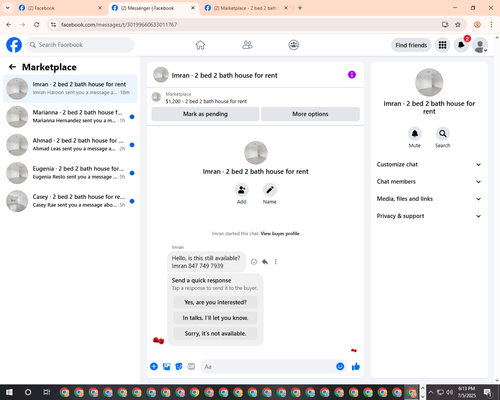The image size is (500, 400).
Task: Focus the message text box
Action: coord(268,367)
